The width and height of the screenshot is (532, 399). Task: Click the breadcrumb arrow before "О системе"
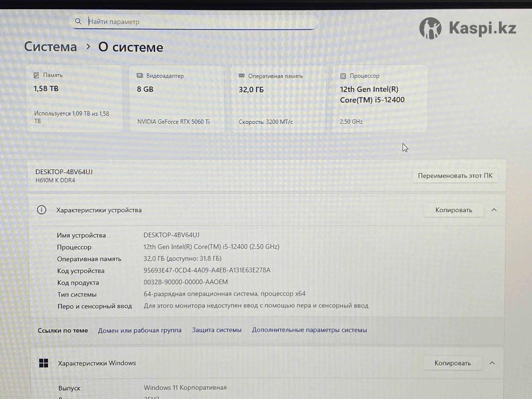pyautogui.click(x=88, y=47)
